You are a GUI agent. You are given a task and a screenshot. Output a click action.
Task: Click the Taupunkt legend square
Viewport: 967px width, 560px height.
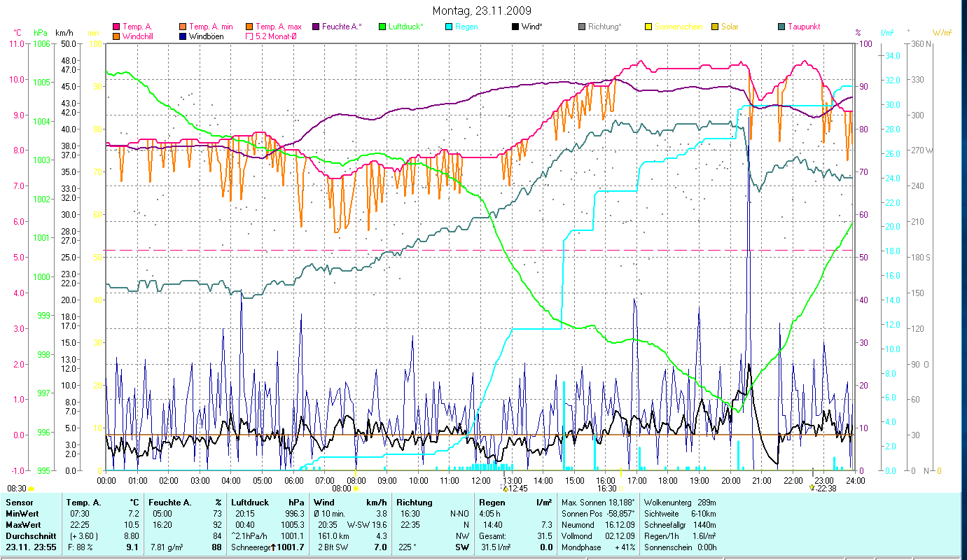coord(781,27)
